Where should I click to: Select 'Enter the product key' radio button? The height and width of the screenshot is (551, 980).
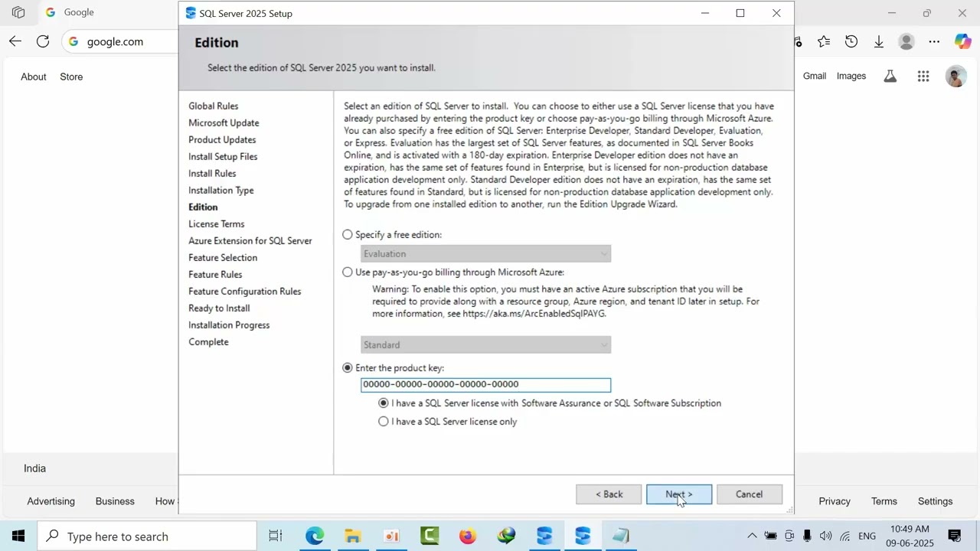(x=348, y=368)
